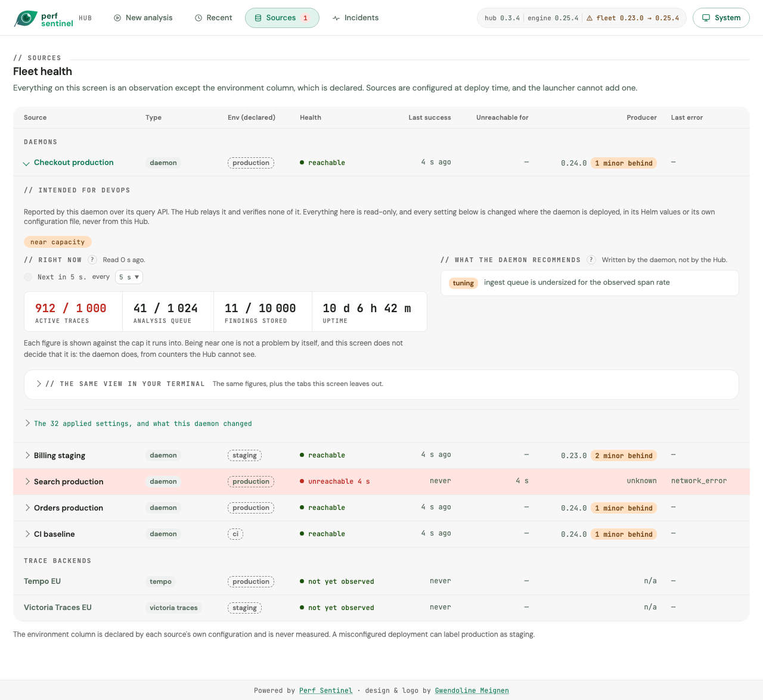Click the ci env tag on CI baseline
Image resolution: width=763 pixels, height=700 pixels.
[x=235, y=534]
